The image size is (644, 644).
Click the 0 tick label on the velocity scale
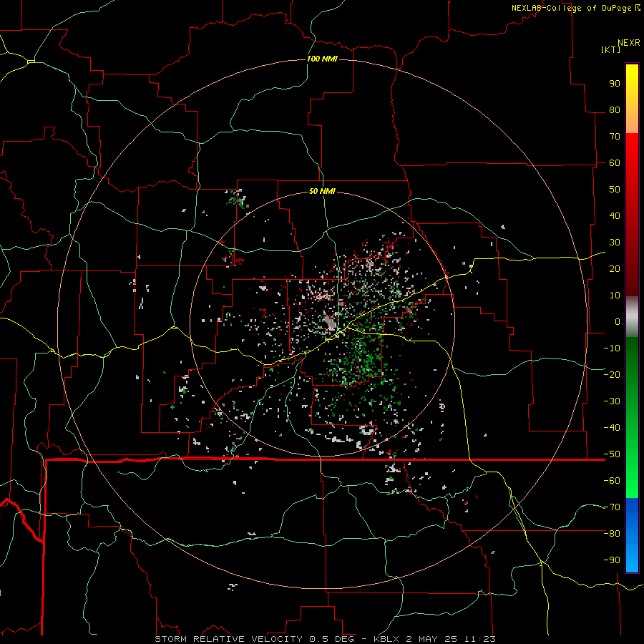[618, 322]
